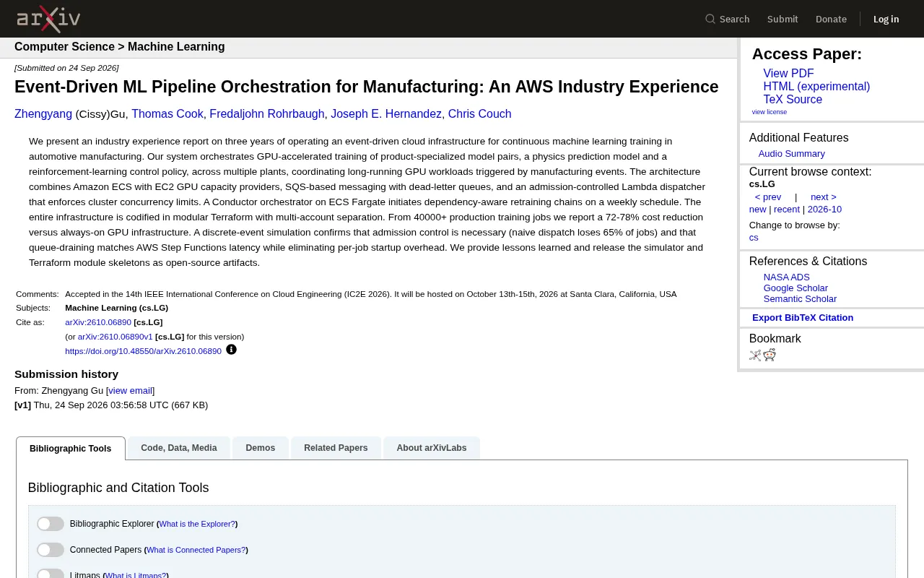924x578 pixels.
Task: Open the doi.org DOI link
Action: (x=143, y=351)
